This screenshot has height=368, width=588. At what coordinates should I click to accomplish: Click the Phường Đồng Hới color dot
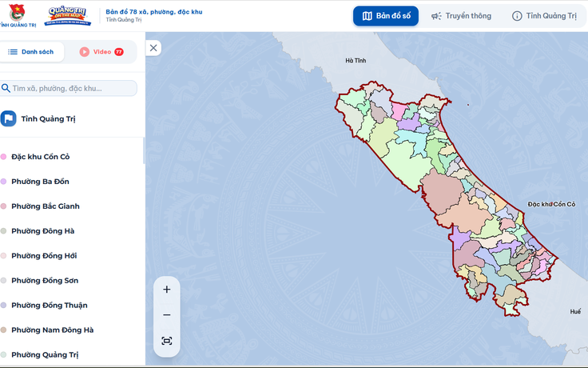coord(4,256)
